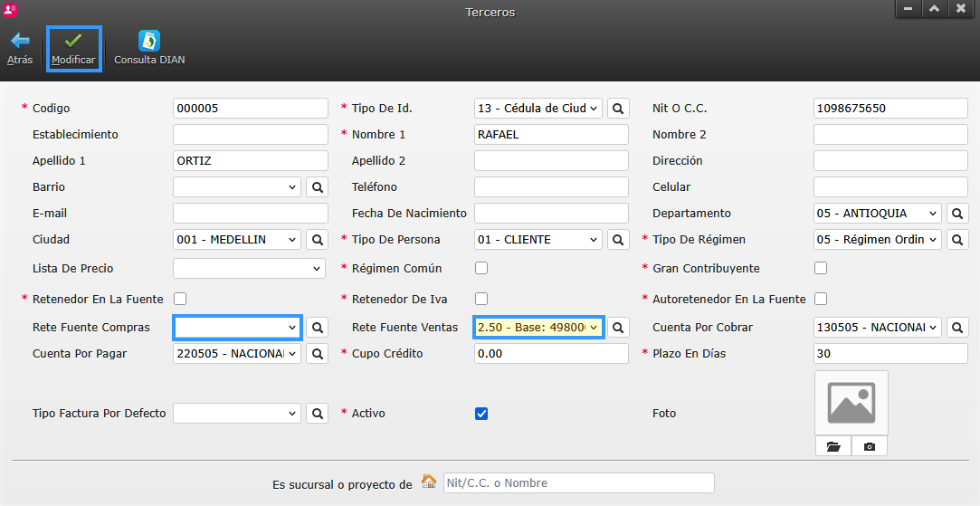Click the Atrás back arrow icon

coord(20,42)
